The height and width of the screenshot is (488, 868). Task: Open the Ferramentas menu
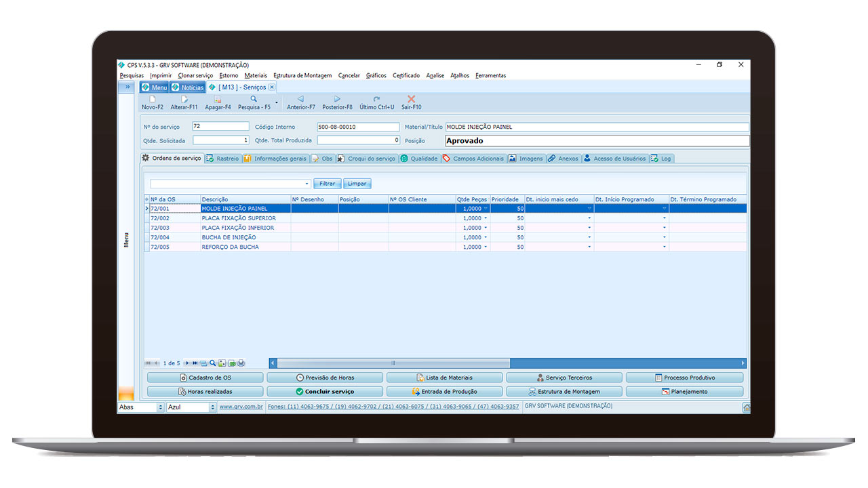tap(490, 75)
